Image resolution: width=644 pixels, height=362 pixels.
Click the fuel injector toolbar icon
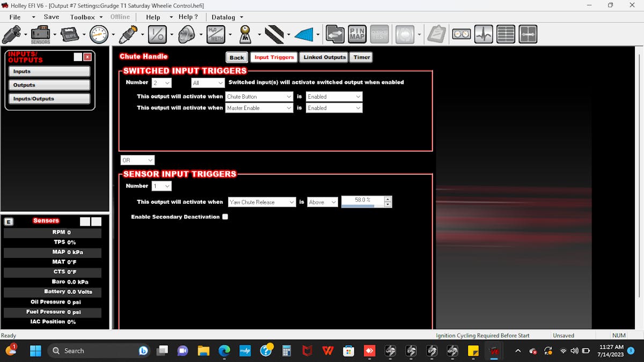point(11,34)
